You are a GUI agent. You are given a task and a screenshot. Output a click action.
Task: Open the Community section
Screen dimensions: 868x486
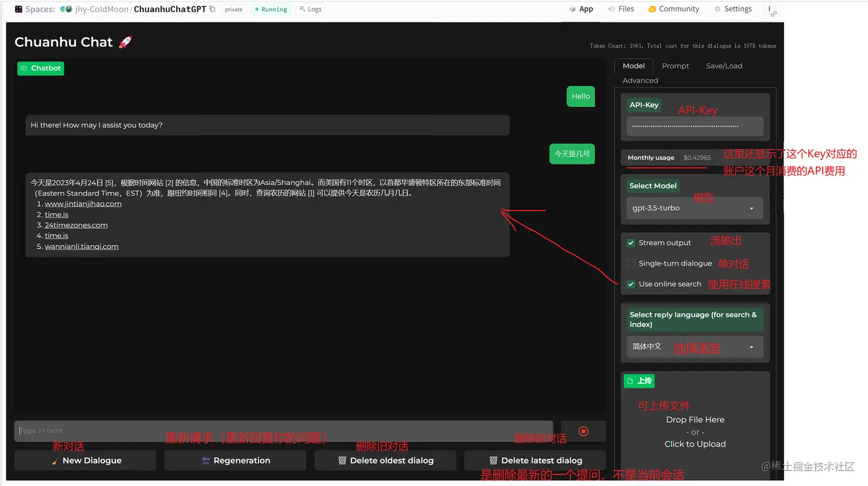(674, 9)
